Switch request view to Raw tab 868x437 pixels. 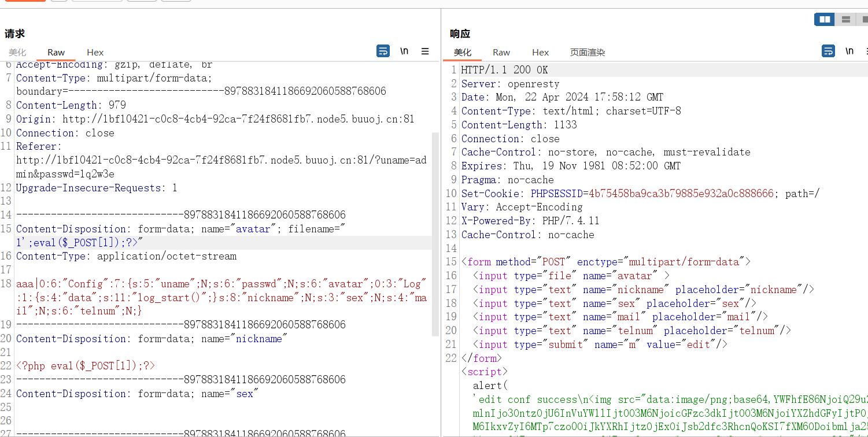point(56,52)
